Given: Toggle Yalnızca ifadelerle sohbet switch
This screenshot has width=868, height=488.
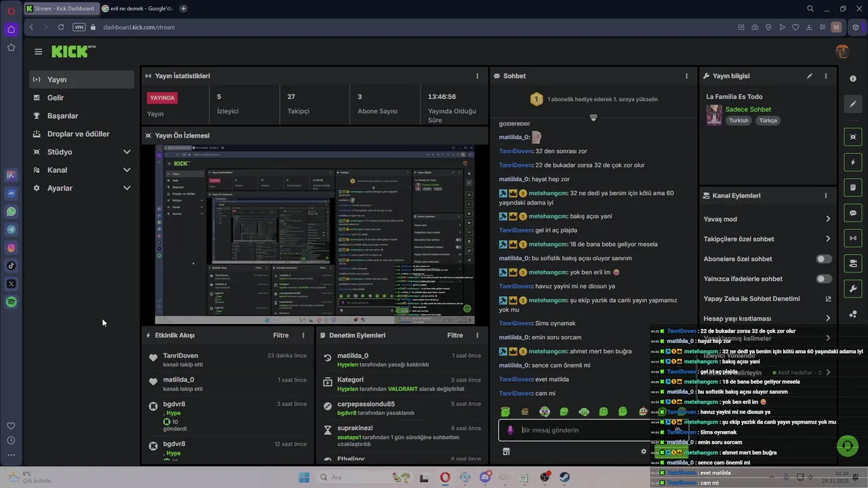Looking at the screenshot, I should click(824, 279).
